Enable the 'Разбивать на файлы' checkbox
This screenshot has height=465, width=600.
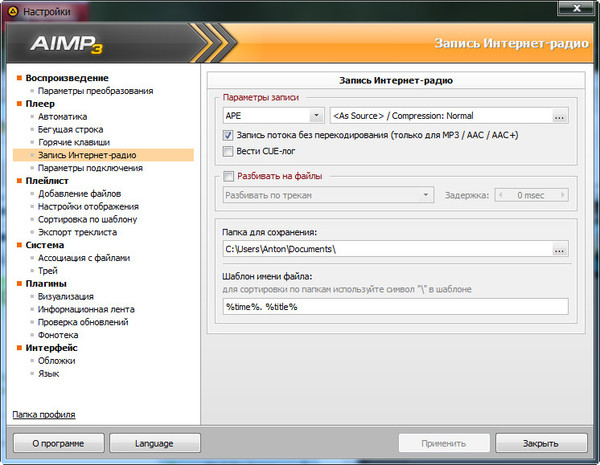pyautogui.click(x=228, y=176)
